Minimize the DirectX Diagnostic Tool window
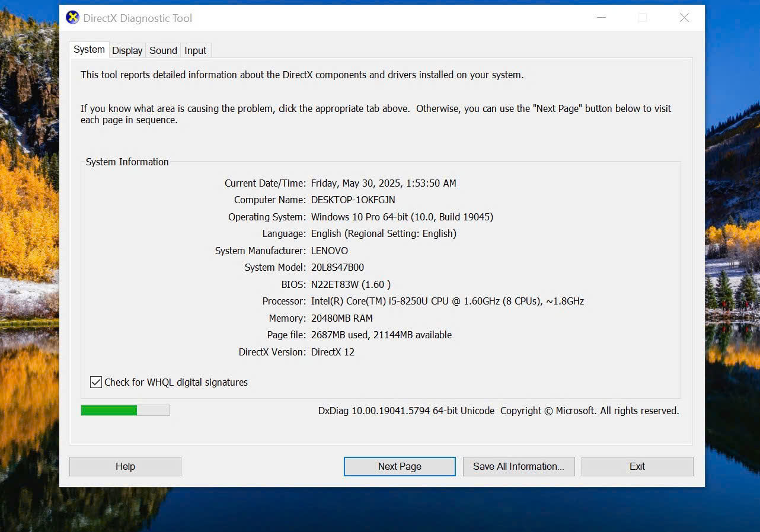 coord(601,18)
